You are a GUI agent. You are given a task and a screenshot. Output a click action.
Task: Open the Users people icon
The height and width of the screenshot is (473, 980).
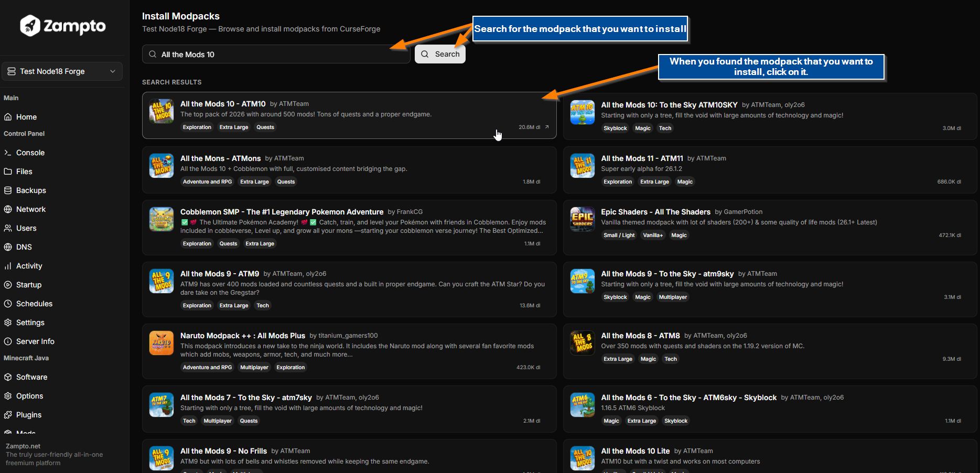point(8,228)
